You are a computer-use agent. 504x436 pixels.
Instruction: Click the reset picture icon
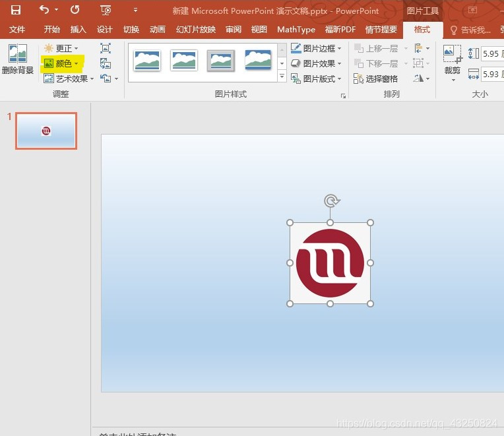[x=106, y=78]
